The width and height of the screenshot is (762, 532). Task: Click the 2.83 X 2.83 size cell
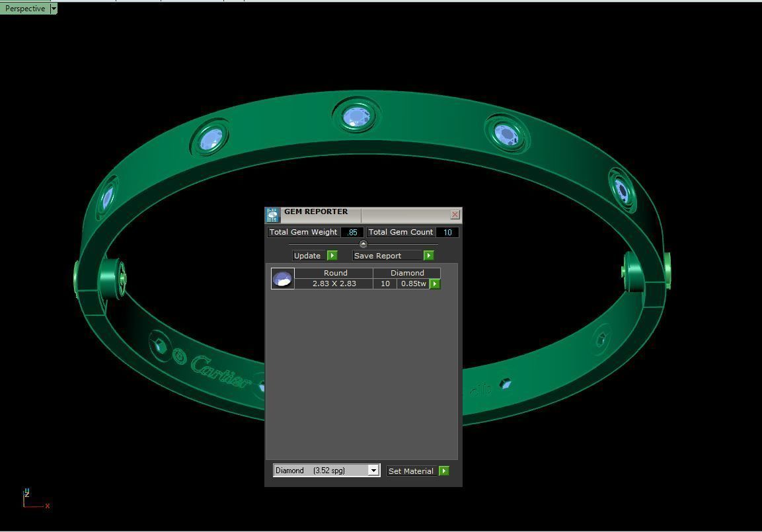click(334, 284)
